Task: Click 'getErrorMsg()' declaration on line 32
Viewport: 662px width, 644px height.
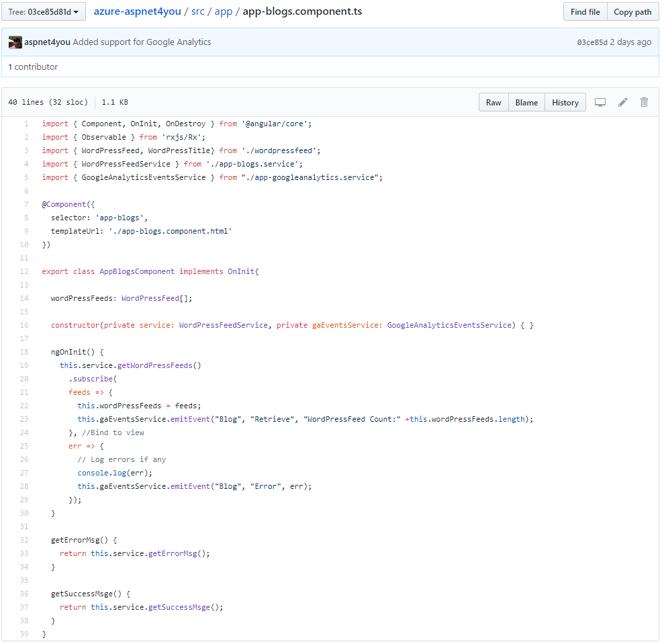Action: pyautogui.click(x=79, y=541)
